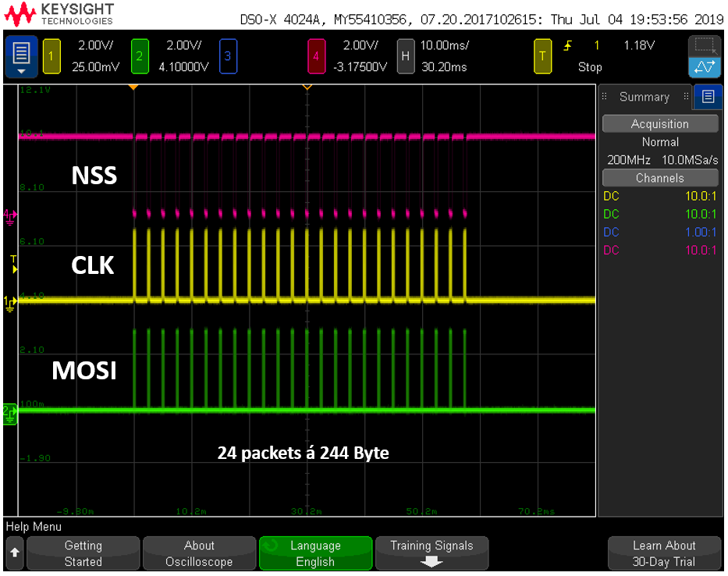Click channel 1 ground level marker
Screen dimensions: 728x576
click(9, 304)
